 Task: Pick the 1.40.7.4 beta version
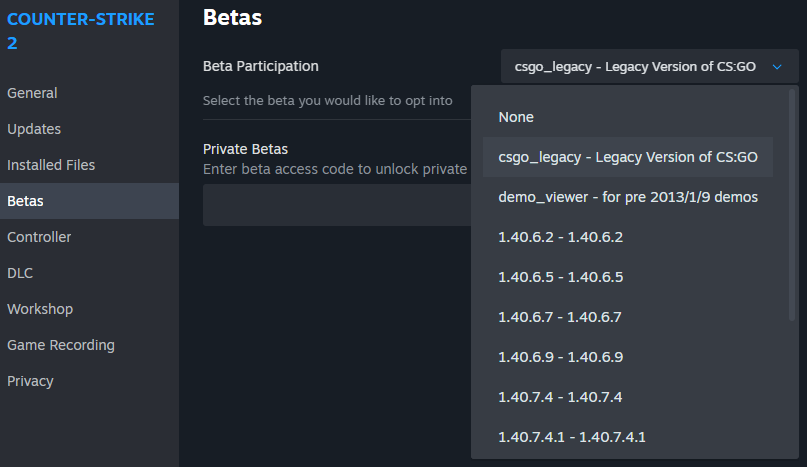pos(560,397)
